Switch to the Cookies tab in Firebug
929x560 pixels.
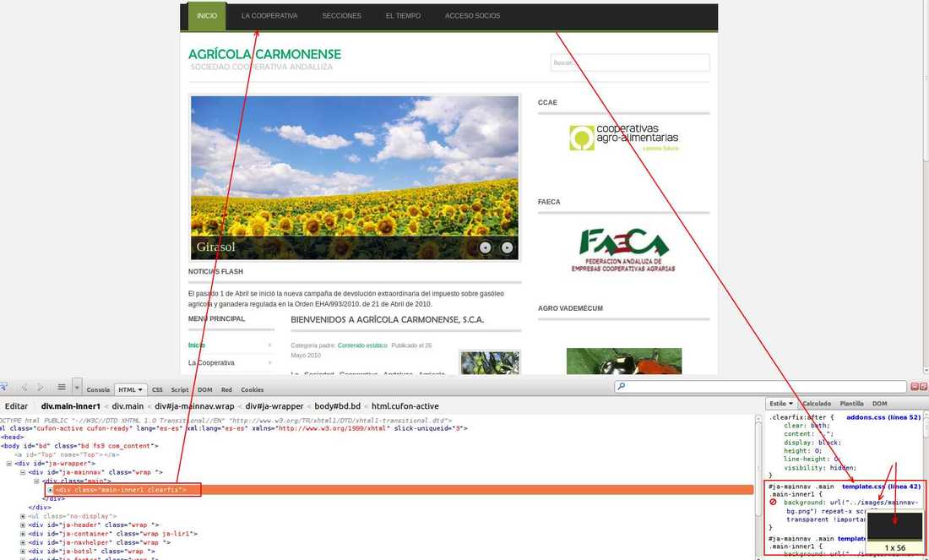pos(253,390)
